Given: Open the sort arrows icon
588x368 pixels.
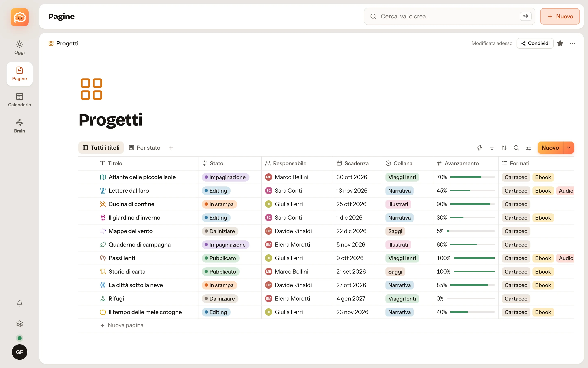Looking at the screenshot, I should click(x=504, y=148).
